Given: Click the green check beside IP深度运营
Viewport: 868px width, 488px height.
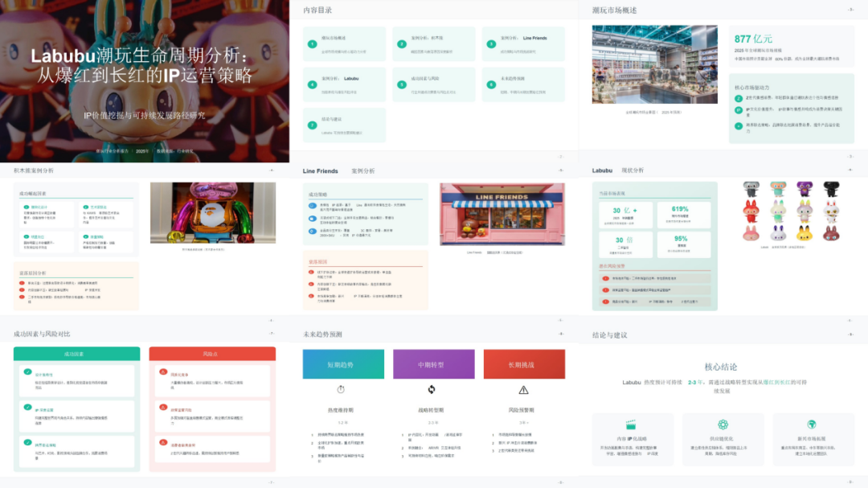Looking at the screenshot, I should point(27,407).
